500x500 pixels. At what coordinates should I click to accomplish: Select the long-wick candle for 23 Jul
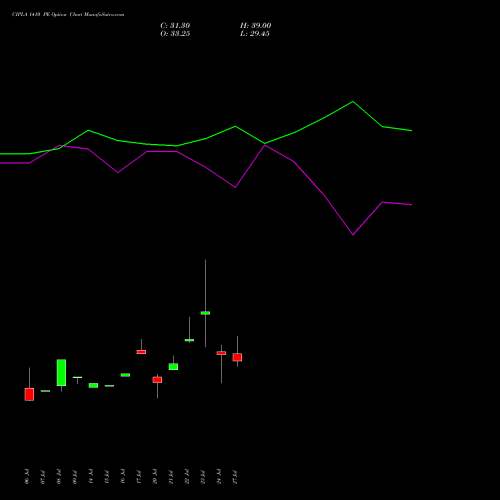(x=205, y=313)
